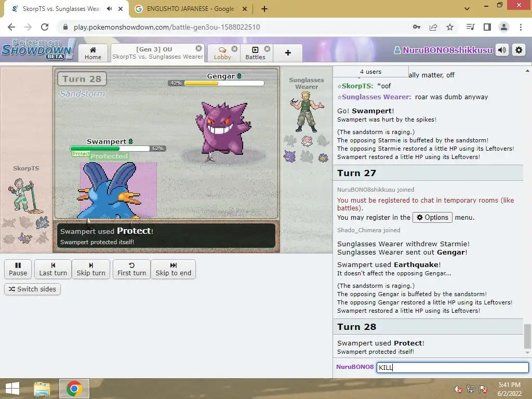Click SkorpTS's purple team pokemon icon
This screenshot has width=532, height=399.
[x=25, y=237]
